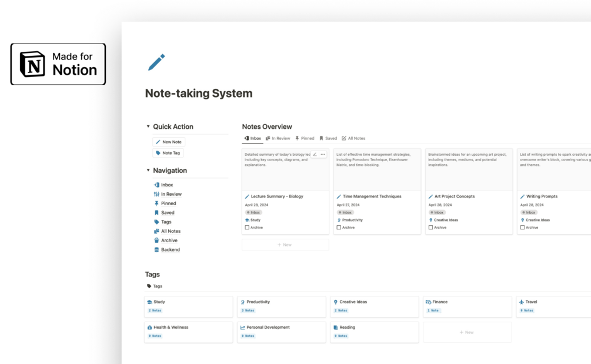This screenshot has height=364, width=591.
Task: Click the tag icon beside Note Tag
Action: pyautogui.click(x=158, y=153)
